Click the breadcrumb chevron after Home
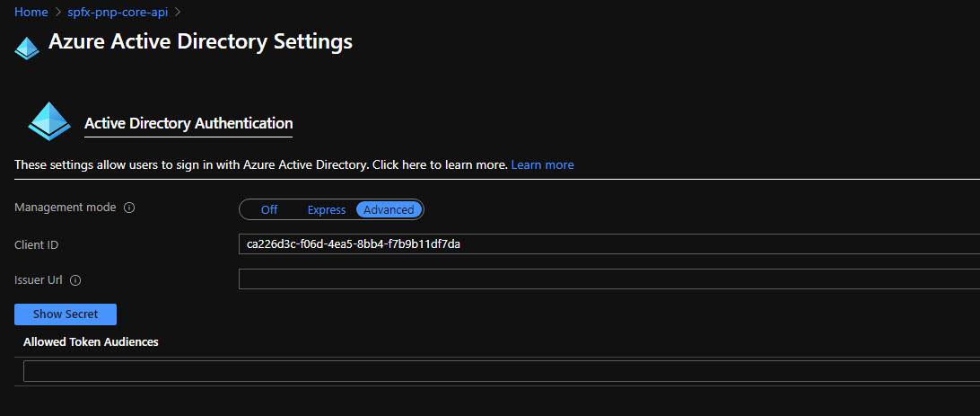The height and width of the screenshot is (416, 980). tap(57, 13)
